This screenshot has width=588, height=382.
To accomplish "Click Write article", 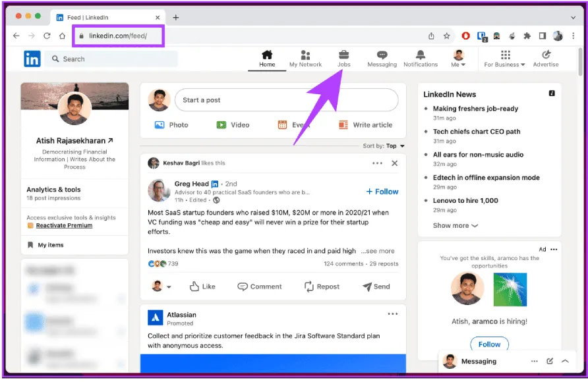I will click(365, 125).
